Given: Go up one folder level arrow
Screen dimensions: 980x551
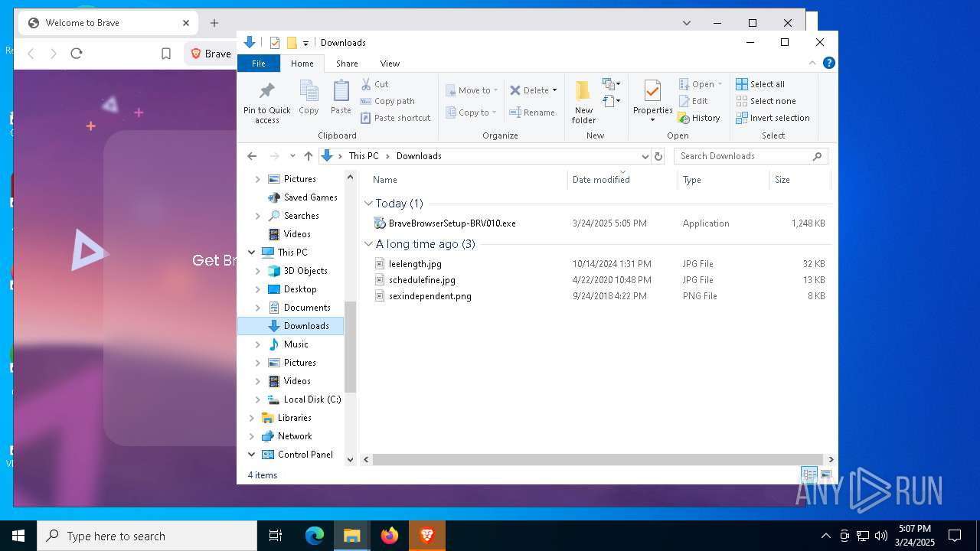Looking at the screenshot, I should (x=309, y=156).
